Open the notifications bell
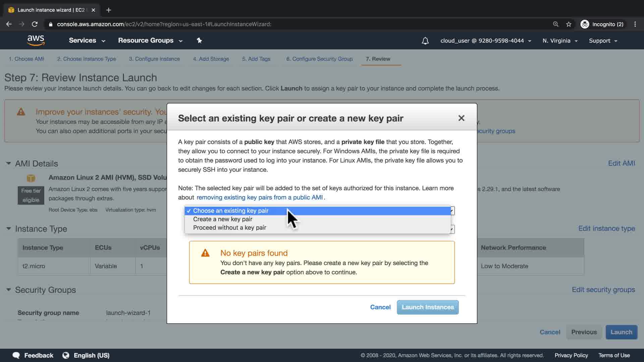 425,41
